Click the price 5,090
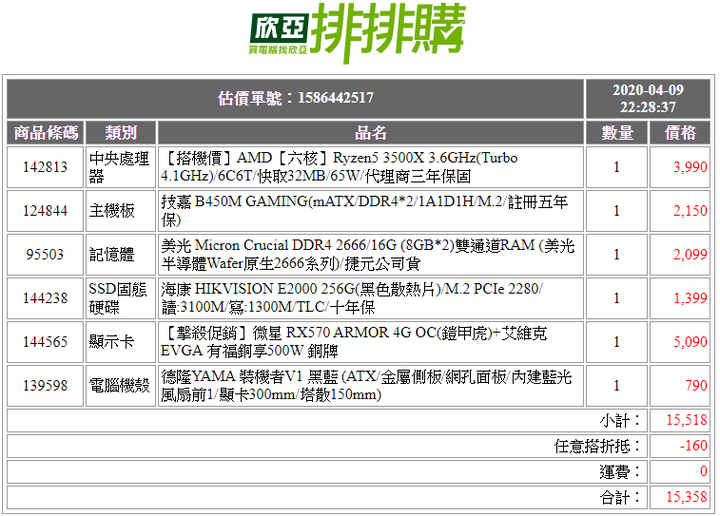The width and height of the screenshot is (720, 516). pos(690,342)
